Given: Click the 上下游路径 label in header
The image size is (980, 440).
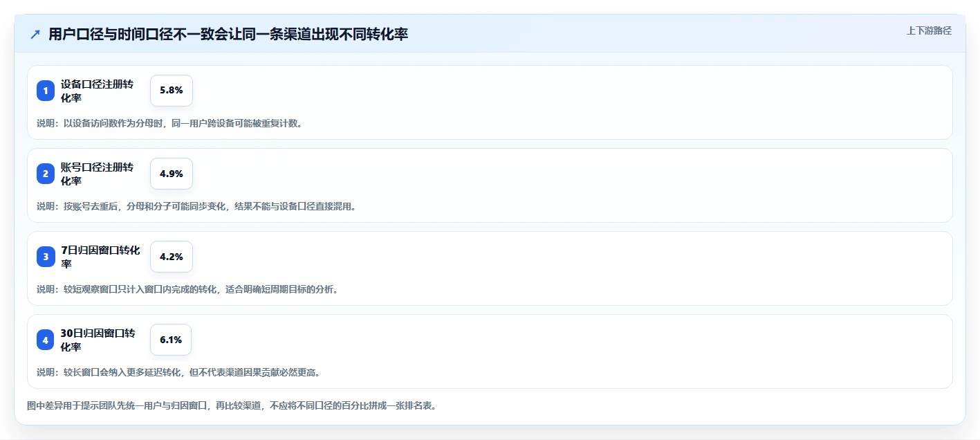Looking at the screenshot, I should (929, 30).
